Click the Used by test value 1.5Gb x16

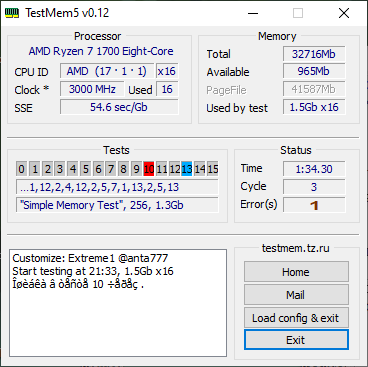tap(314, 107)
